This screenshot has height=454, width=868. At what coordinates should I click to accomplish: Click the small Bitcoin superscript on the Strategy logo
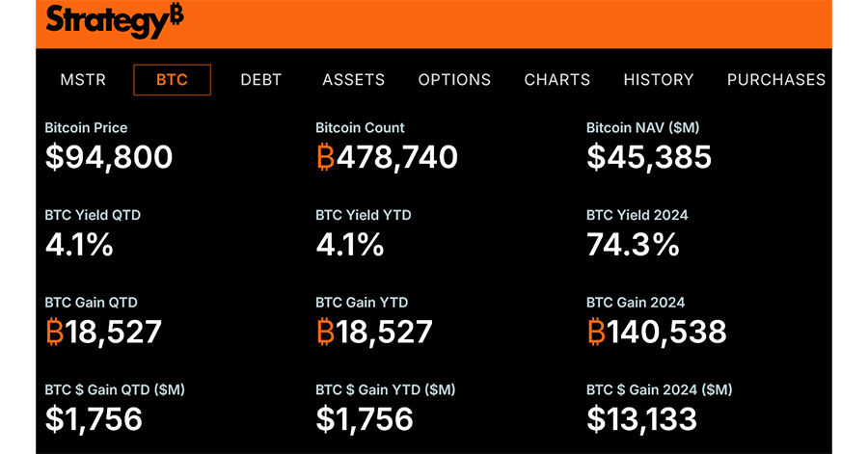click(x=176, y=13)
